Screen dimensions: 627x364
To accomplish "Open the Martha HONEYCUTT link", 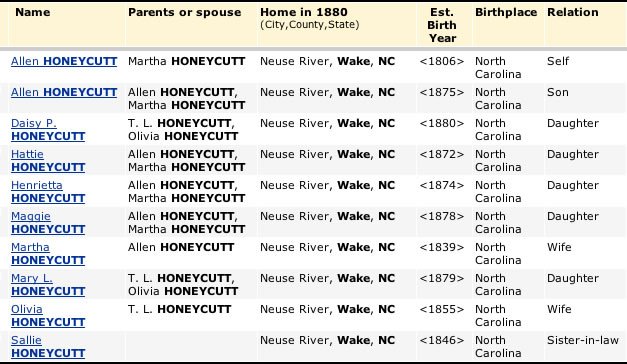I will [x=48, y=254].
